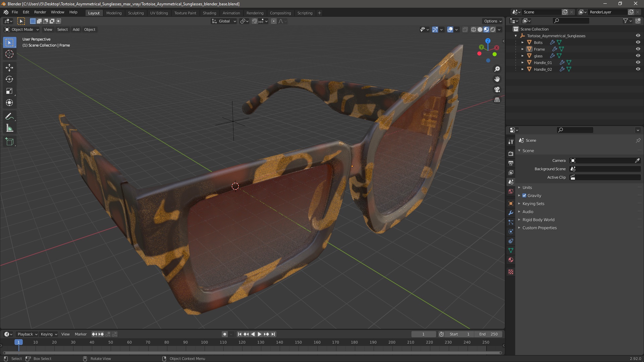Open the Modifier properties wrench tab
Viewport: 644px width, 362px height.
511,213
